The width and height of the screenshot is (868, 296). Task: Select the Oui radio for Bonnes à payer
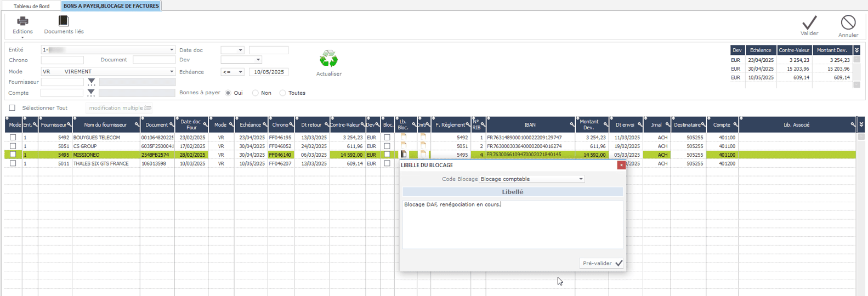[228, 93]
